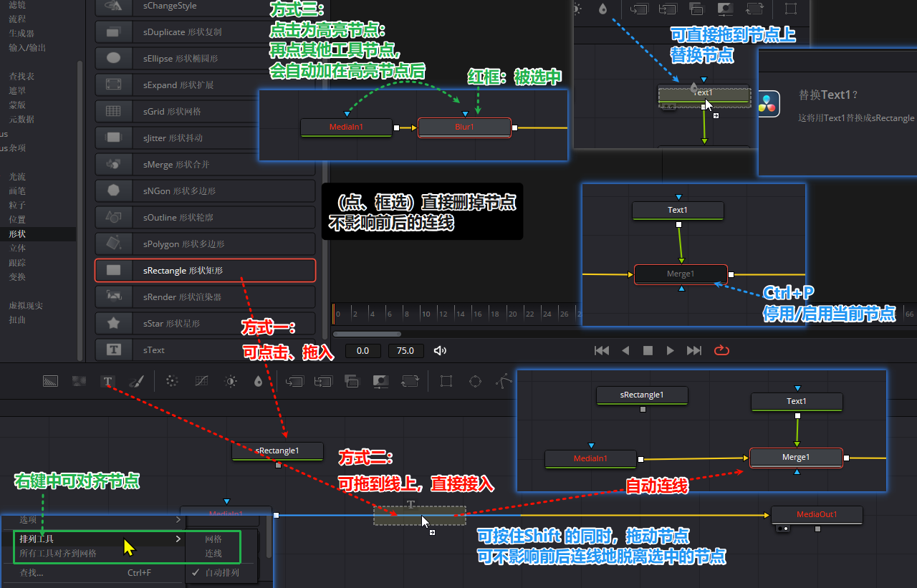Open the 变换 category in the sidebar
917x588 pixels.
[17, 276]
